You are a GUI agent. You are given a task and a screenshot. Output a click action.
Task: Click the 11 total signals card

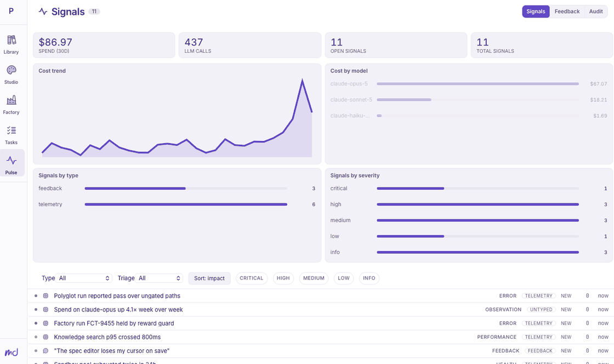[x=542, y=46]
